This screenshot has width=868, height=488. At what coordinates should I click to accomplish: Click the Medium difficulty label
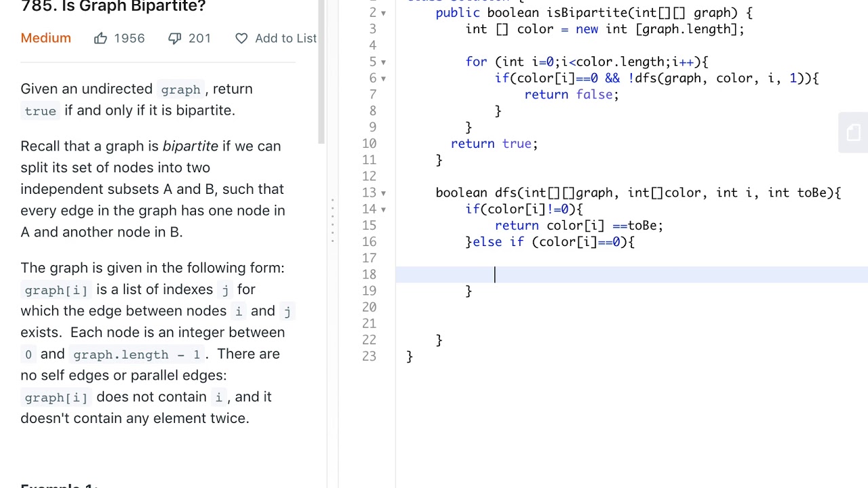[45, 38]
